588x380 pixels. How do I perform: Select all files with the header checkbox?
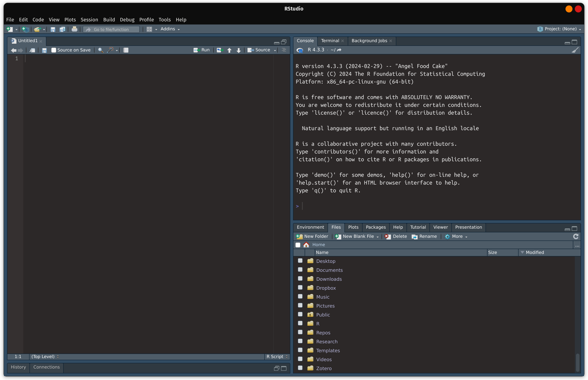[298, 245]
